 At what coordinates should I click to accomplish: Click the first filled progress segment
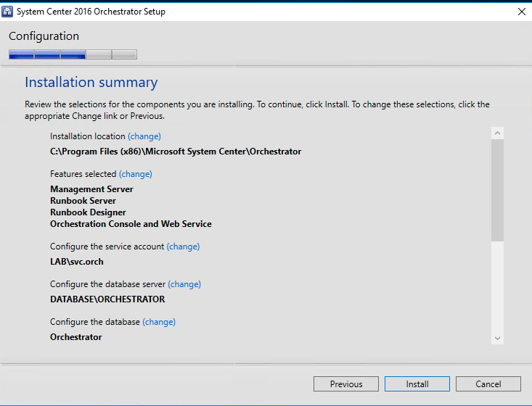tap(21, 54)
